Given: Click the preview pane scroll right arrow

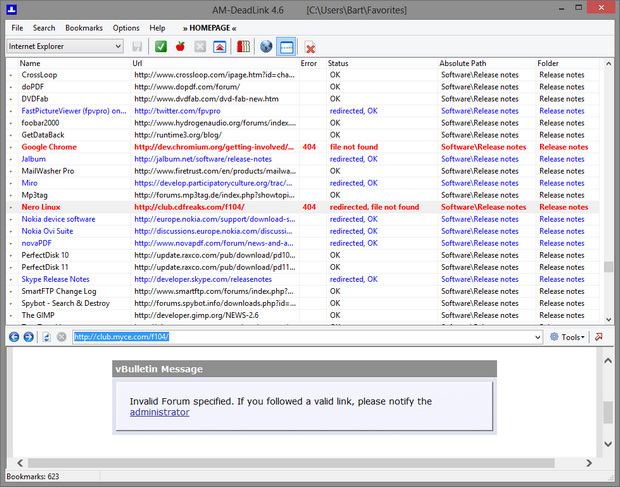Looking at the screenshot, I should pos(589,463).
